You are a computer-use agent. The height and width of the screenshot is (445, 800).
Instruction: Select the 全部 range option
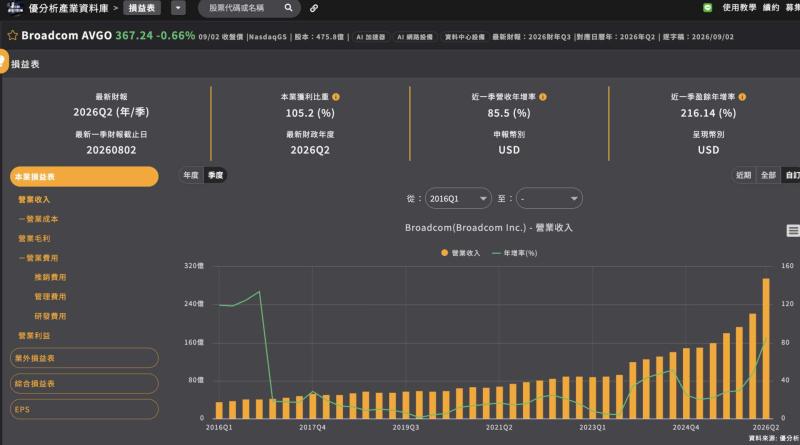(768, 175)
